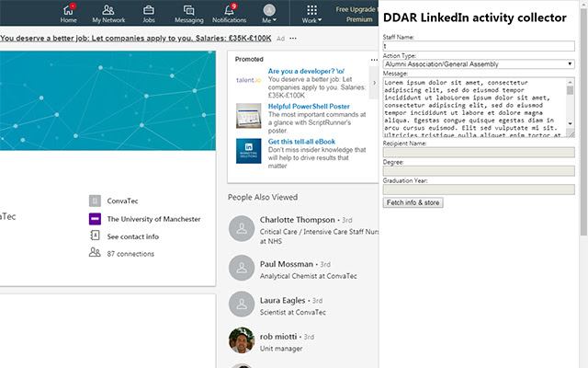Open 'Are you a developer?' promoted link

pos(306,71)
